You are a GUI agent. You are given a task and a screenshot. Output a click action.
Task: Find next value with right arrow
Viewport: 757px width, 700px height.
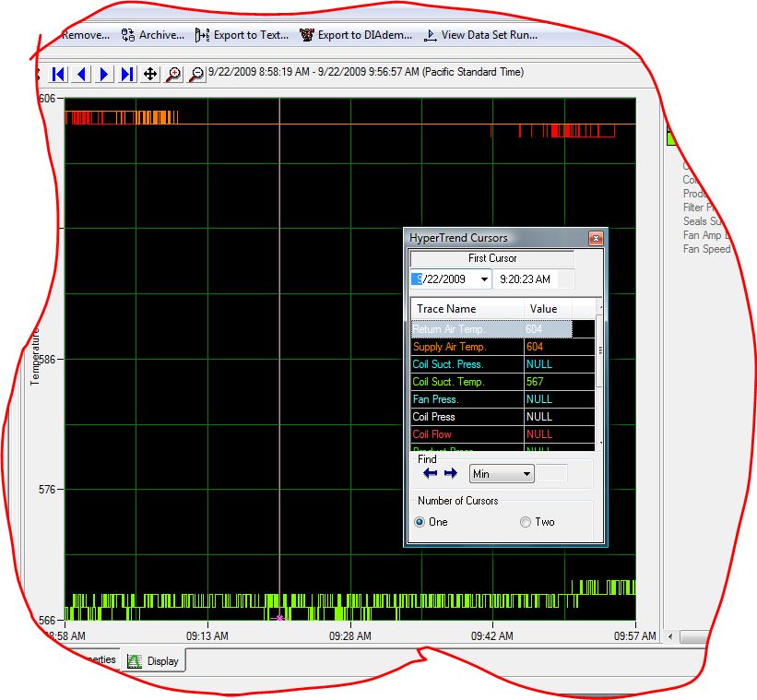pyautogui.click(x=451, y=473)
